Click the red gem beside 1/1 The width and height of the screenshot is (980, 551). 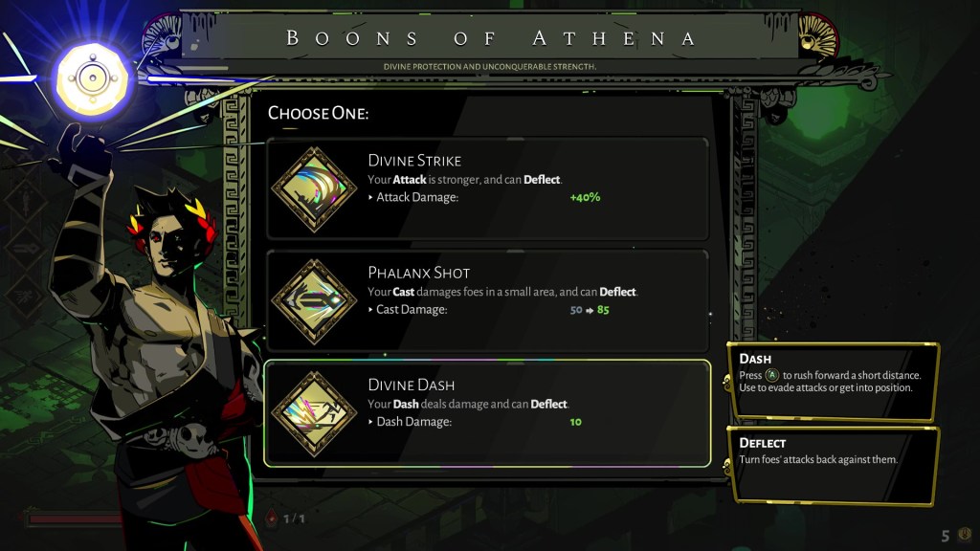271,518
